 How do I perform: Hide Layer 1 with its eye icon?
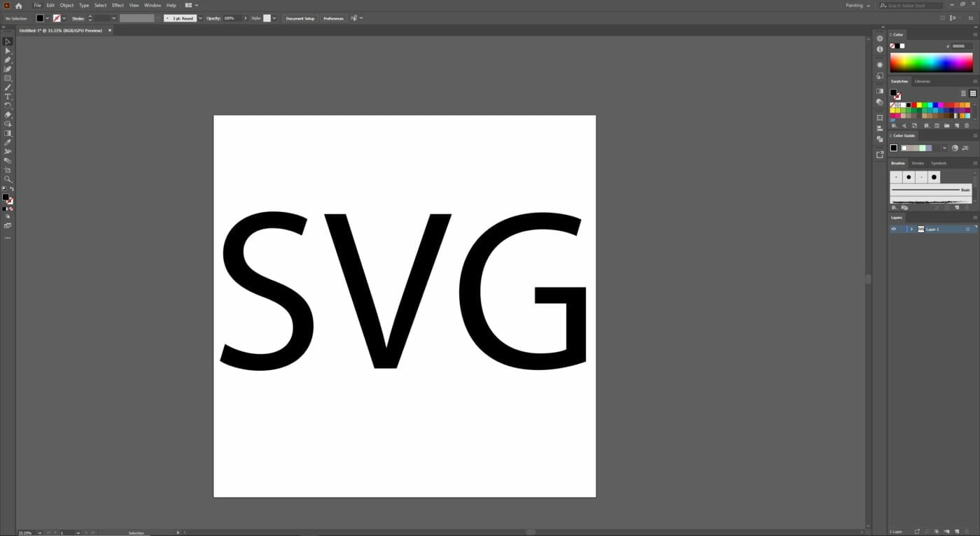tap(892, 229)
